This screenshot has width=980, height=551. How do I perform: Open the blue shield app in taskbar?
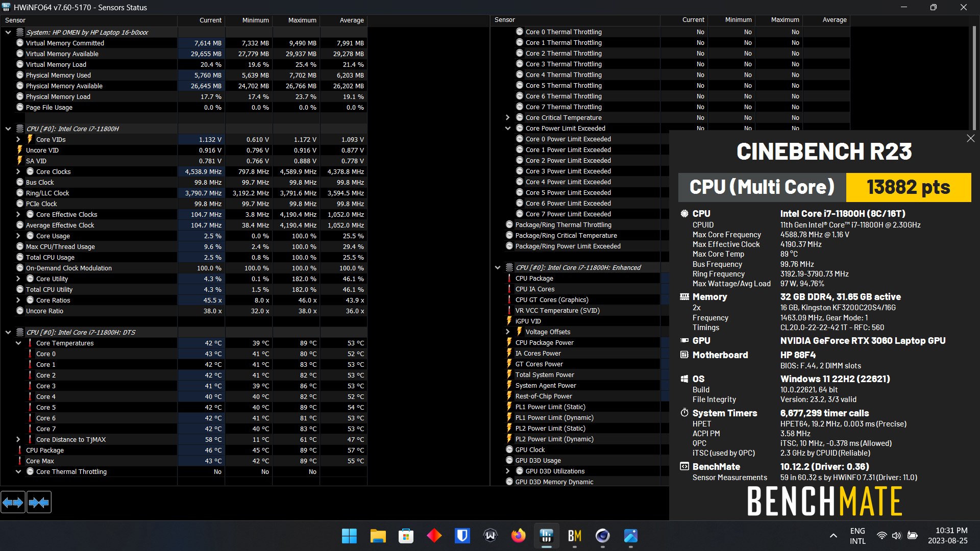(x=462, y=536)
